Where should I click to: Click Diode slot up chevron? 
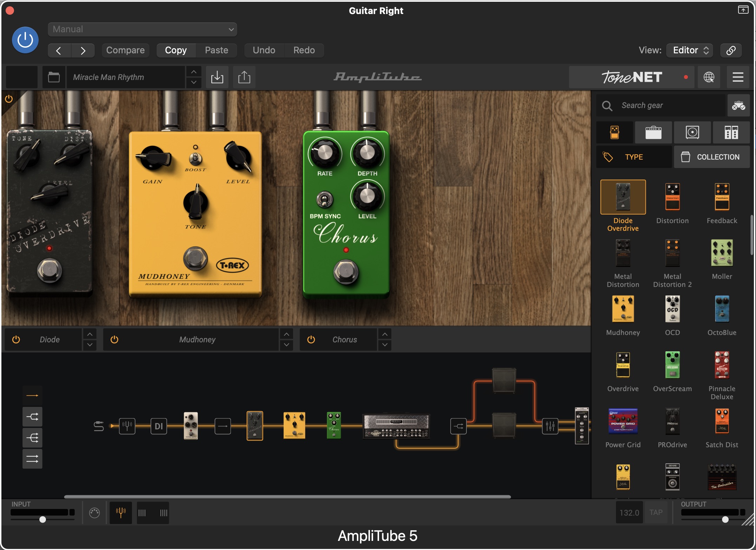90,334
